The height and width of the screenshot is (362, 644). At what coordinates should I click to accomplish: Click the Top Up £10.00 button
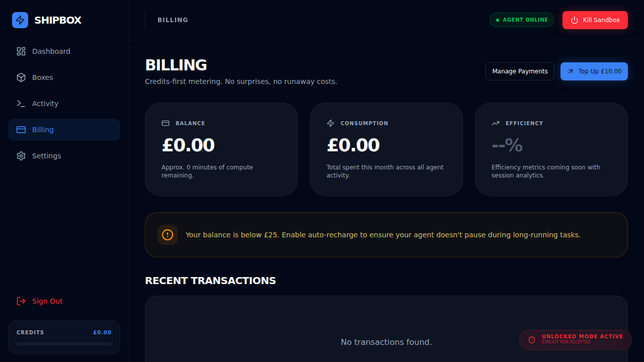[594, 71]
